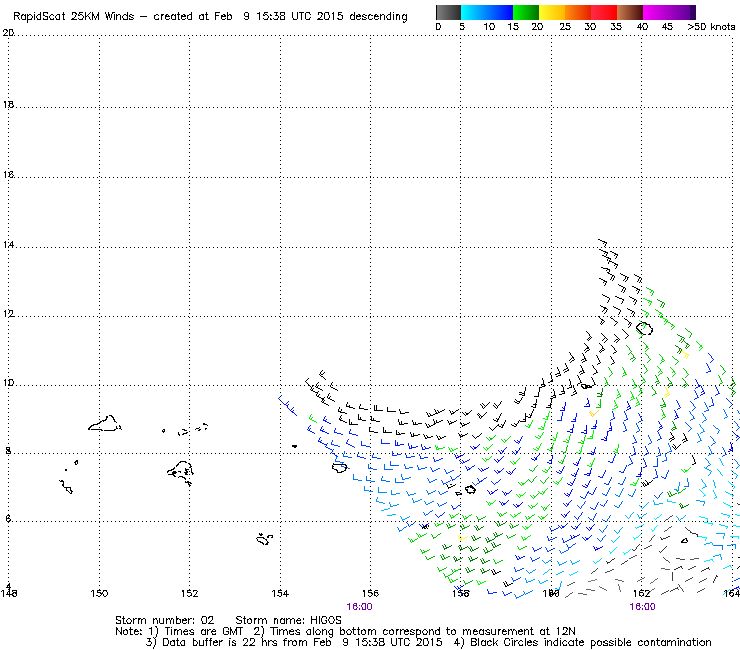Viewport: 740px width, 650px height.
Task: Click the '45' label under the color scale
Action: (667, 27)
